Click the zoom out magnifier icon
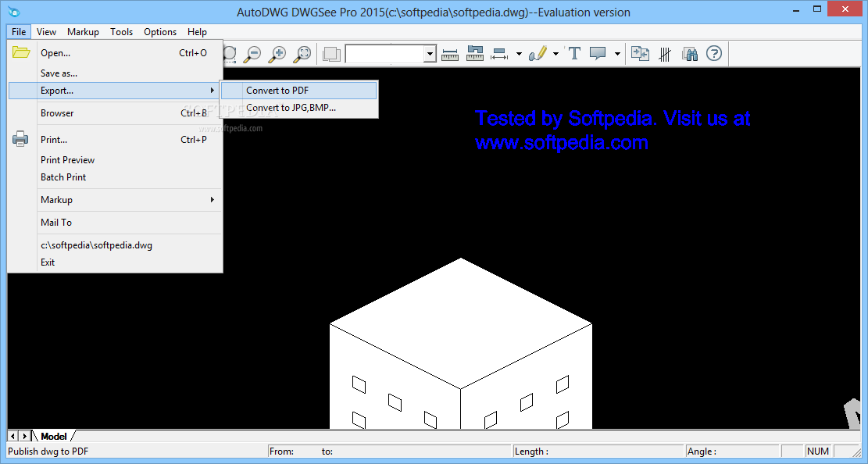 [x=253, y=54]
